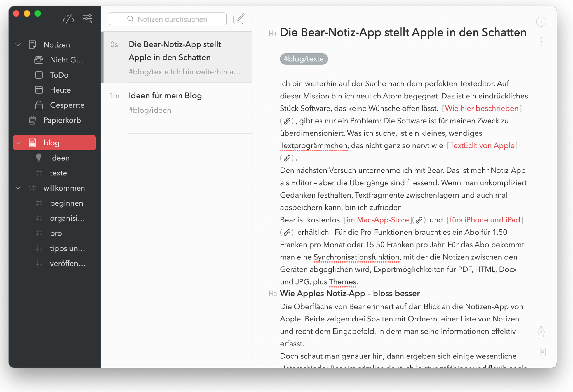This screenshot has width=573, height=392.
Task: Open the three-dot note options menu
Action: 541,42
